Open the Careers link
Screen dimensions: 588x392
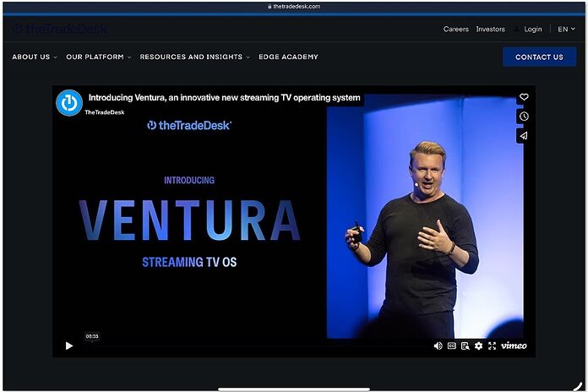click(456, 30)
